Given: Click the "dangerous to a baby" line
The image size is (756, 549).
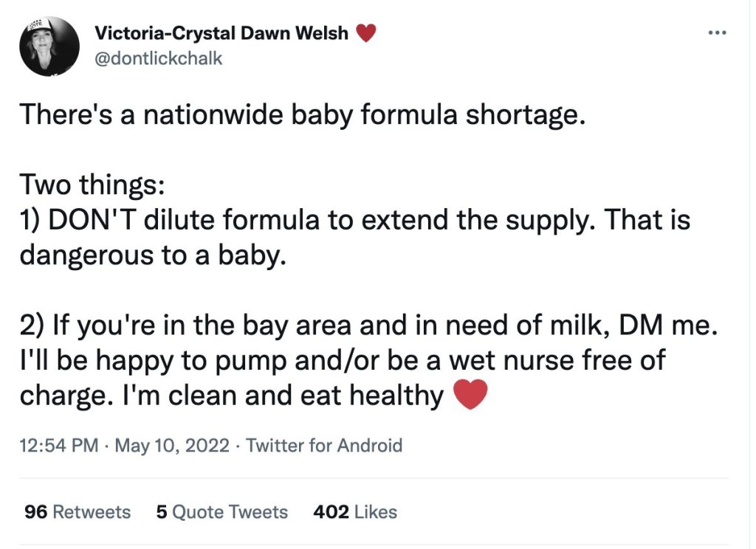Looking at the screenshot, I should 151,255.
